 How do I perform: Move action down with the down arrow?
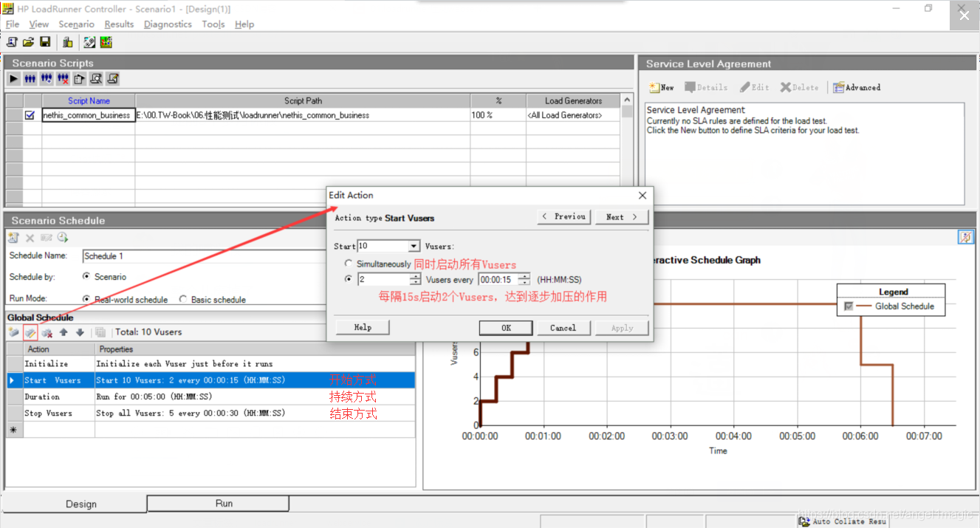coord(80,332)
